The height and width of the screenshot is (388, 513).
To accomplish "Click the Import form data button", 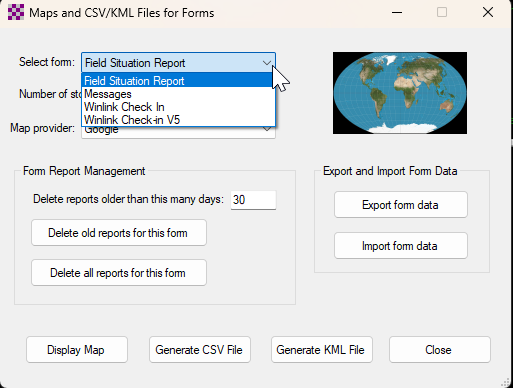I will 401,246.
